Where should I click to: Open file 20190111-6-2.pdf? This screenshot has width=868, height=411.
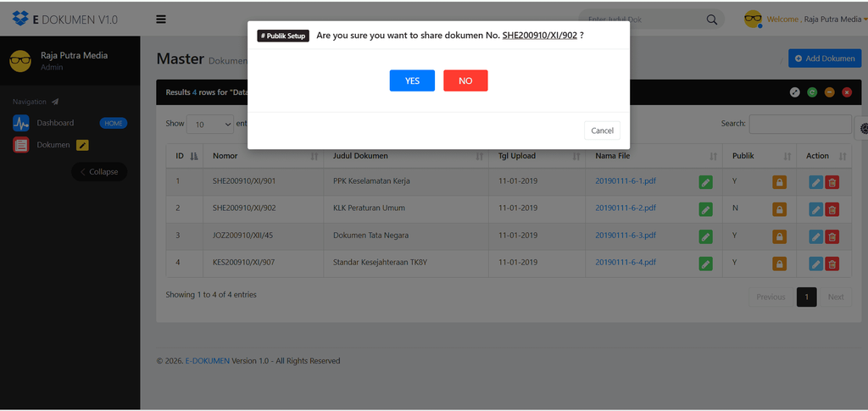pyautogui.click(x=626, y=208)
